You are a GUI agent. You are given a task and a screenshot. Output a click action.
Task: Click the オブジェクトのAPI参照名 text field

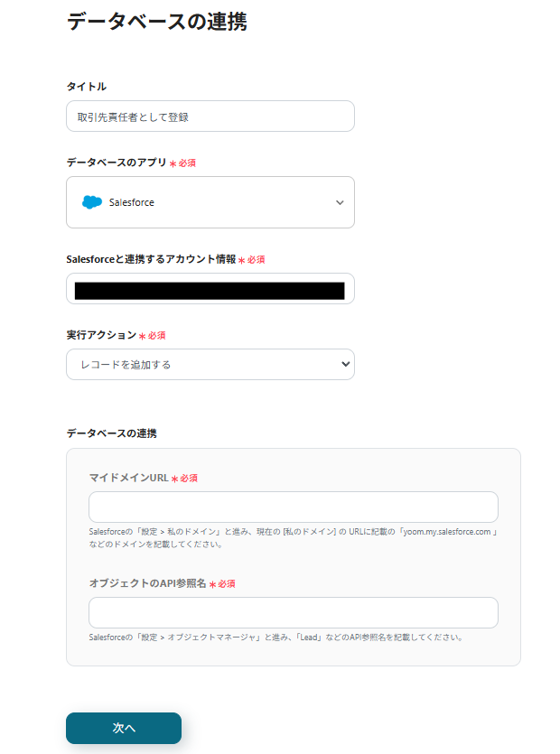[293, 612]
